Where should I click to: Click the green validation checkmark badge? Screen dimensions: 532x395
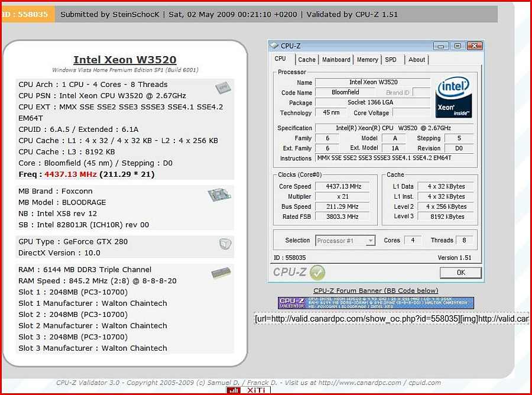317,273
